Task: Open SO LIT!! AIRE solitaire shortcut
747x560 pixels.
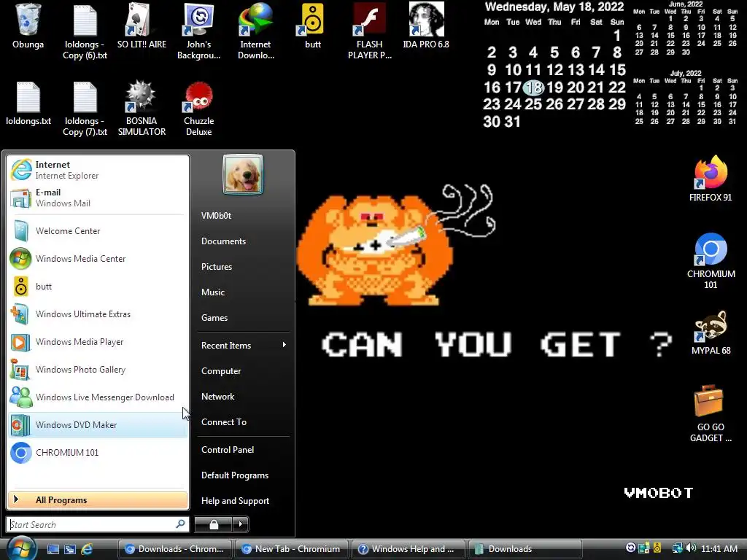Action: point(142,26)
